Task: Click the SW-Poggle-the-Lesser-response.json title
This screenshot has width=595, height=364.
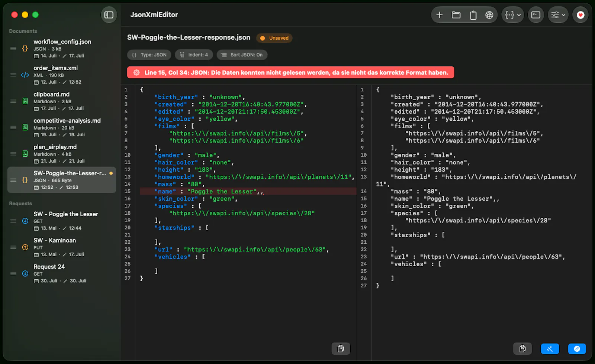Action: pos(189,37)
